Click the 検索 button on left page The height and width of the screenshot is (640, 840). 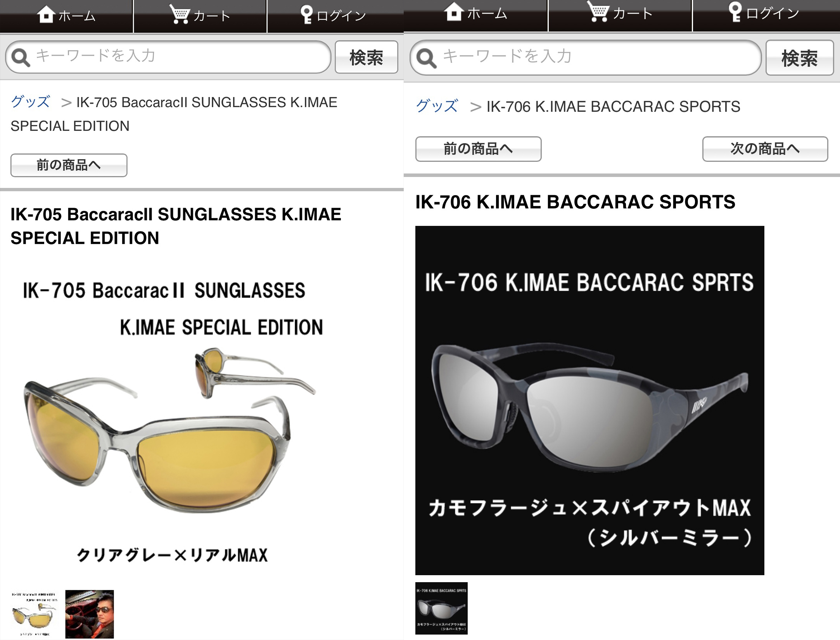(x=366, y=57)
